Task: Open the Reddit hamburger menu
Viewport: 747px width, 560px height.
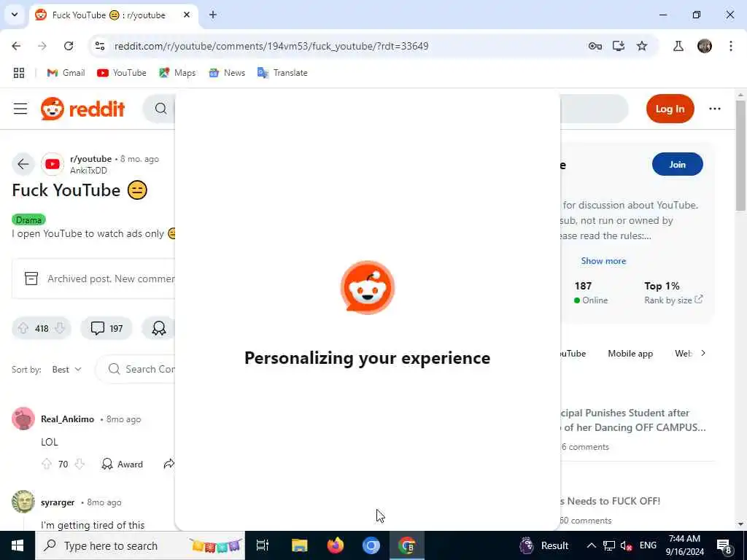Action: coord(20,109)
